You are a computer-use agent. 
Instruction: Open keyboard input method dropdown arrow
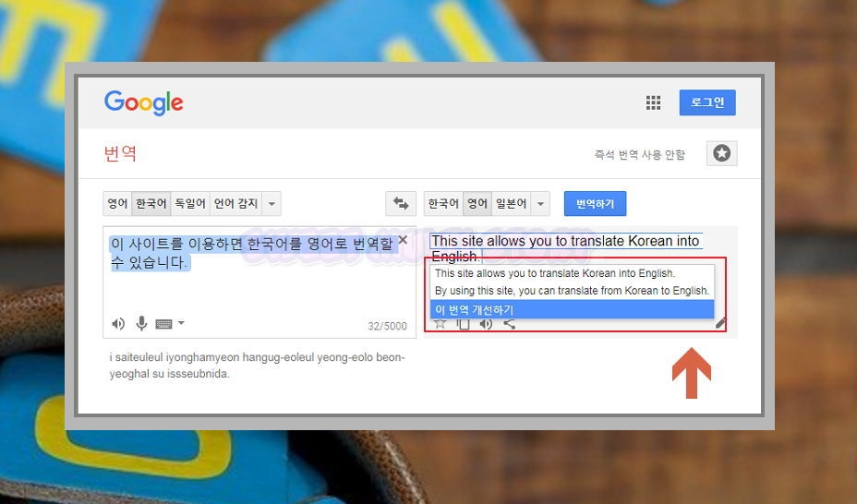point(181,323)
